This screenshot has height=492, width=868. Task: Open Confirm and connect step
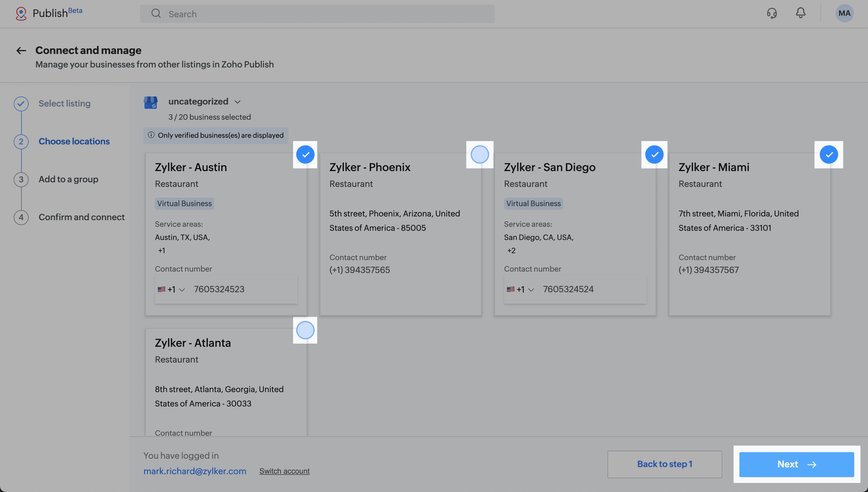[82, 217]
